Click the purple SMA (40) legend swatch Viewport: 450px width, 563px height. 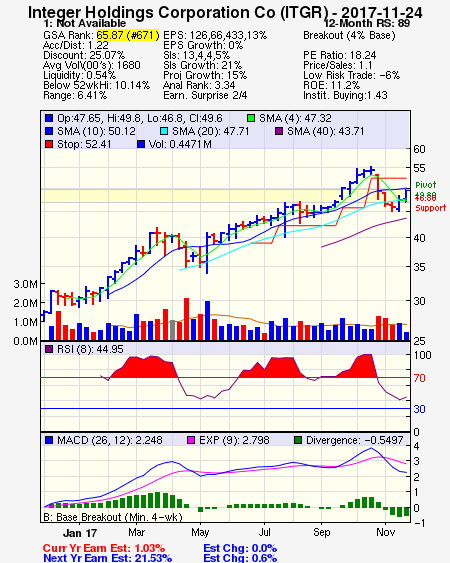(279, 131)
